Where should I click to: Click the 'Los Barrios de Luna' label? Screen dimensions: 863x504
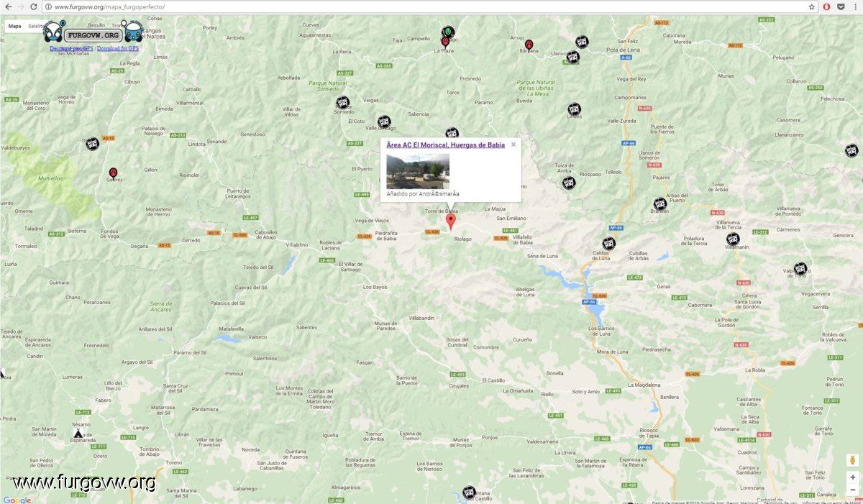[601, 331]
